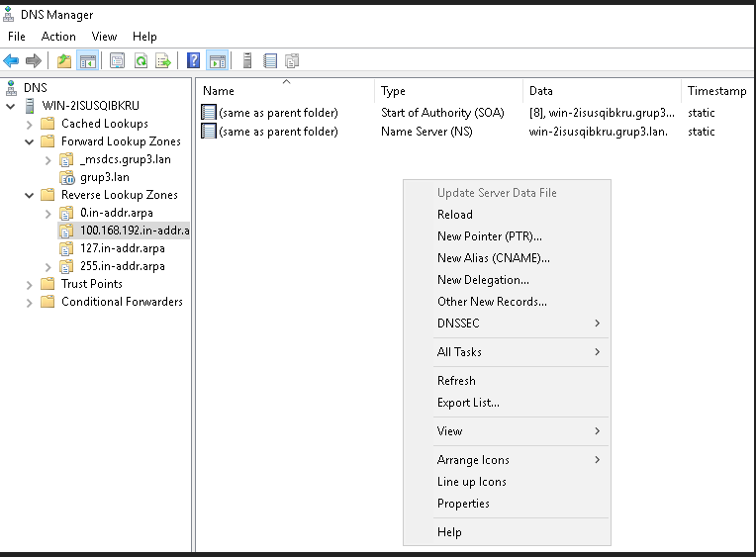756x557 pixels.
Task: Expand the Trust Points node
Action: (x=29, y=285)
